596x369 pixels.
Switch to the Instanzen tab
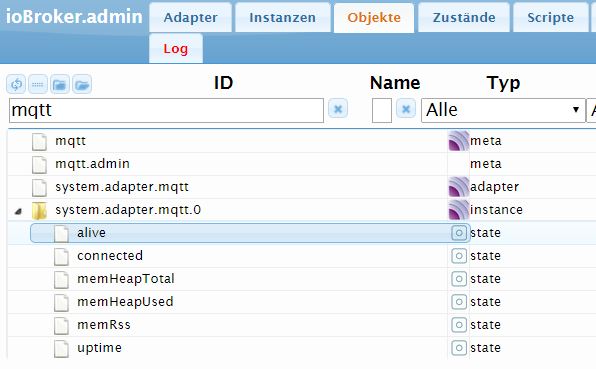pos(282,17)
